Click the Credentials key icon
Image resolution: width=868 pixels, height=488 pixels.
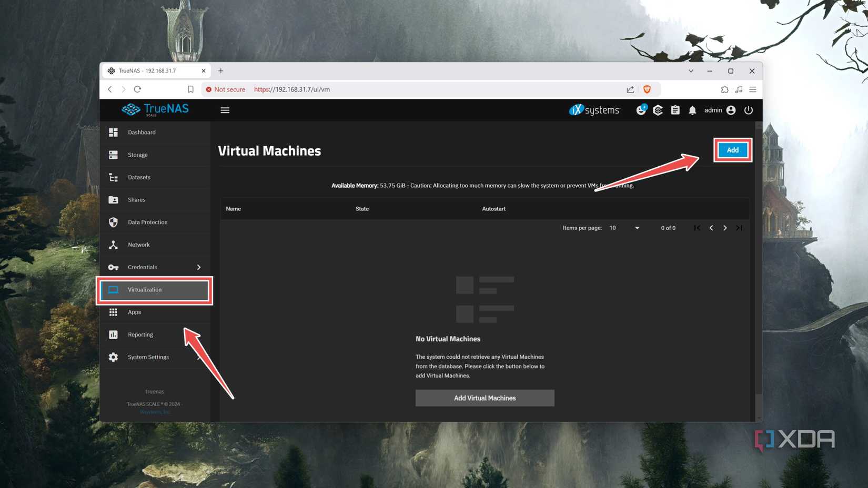pos(113,267)
